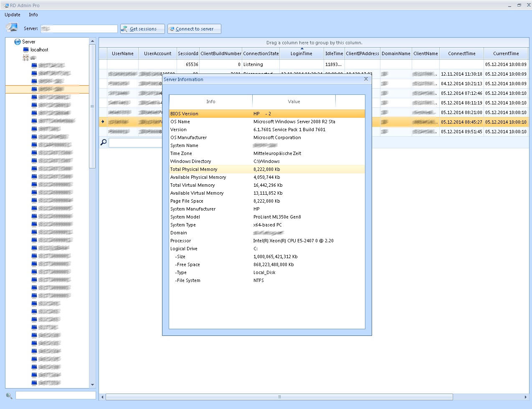Click the '868,223,488,000 Kb' free space value
The height and width of the screenshot is (409, 532).
point(274,264)
